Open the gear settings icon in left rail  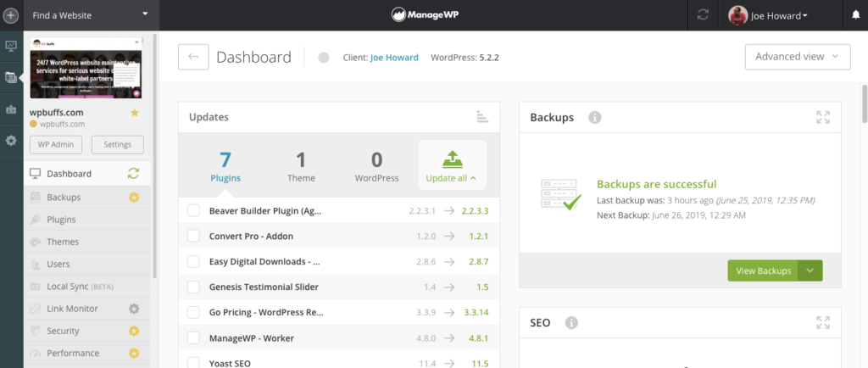[x=11, y=140]
